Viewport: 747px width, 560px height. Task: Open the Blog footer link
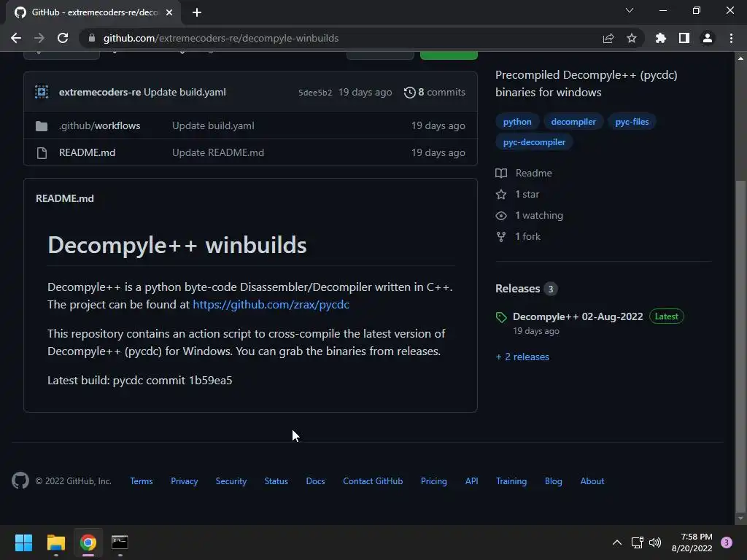(553, 481)
